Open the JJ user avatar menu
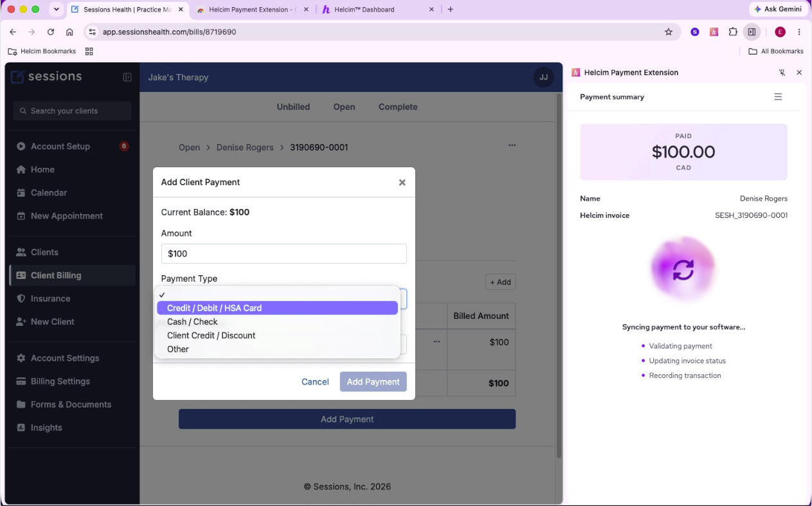This screenshot has width=812, height=506. pos(543,77)
